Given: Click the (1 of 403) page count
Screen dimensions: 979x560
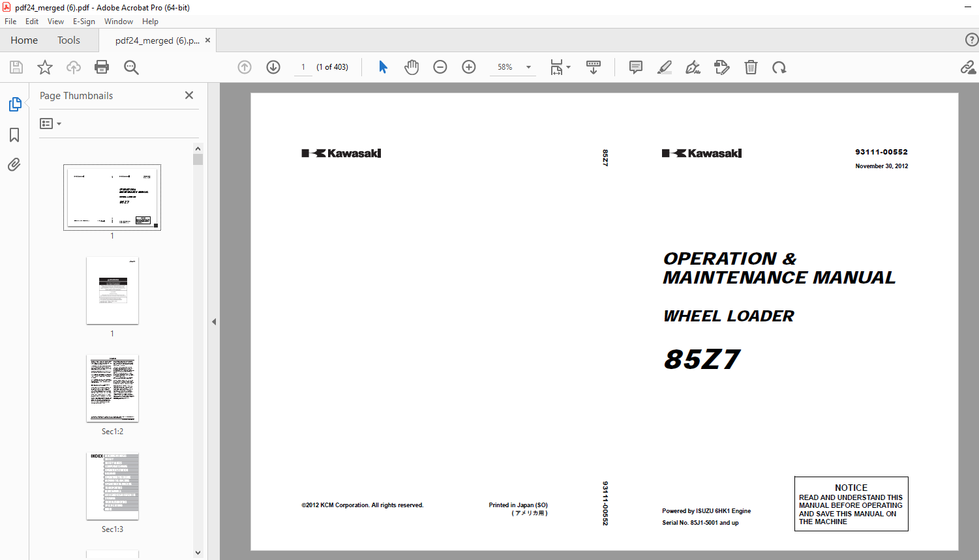Looking at the screenshot, I should click(x=332, y=67).
